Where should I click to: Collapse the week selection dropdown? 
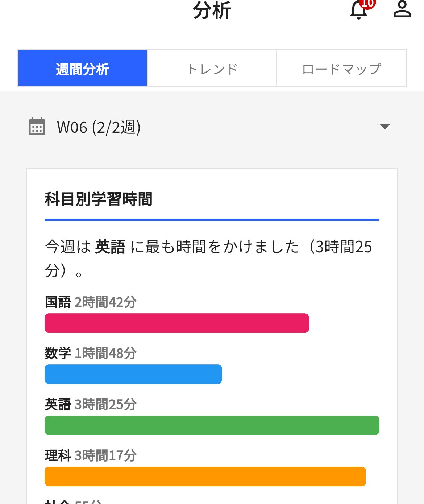(x=385, y=127)
